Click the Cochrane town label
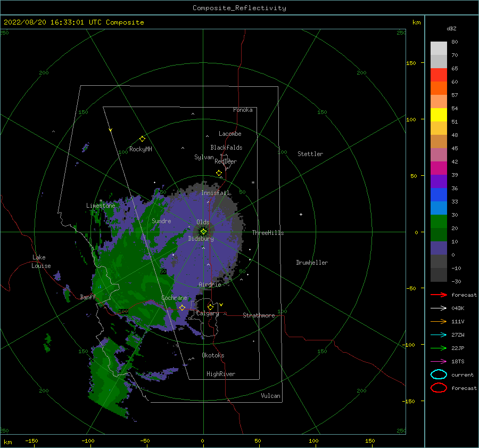Viewport: 479px width, 448px height. (x=174, y=298)
